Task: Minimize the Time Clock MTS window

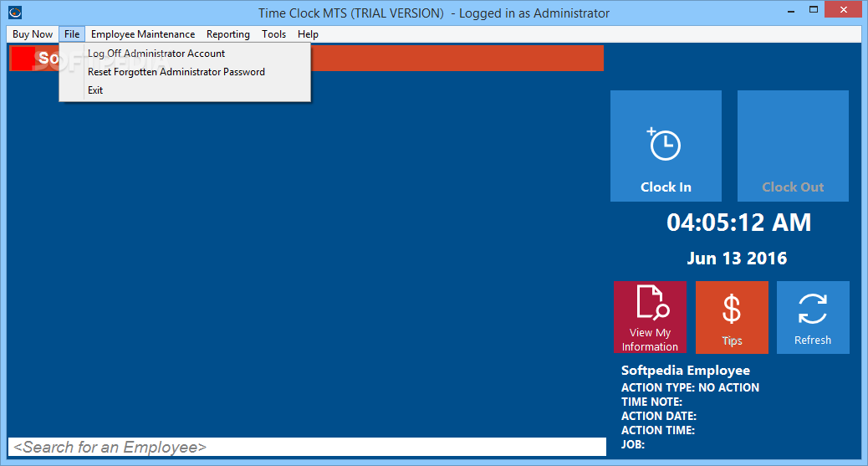Action: pyautogui.click(x=791, y=10)
